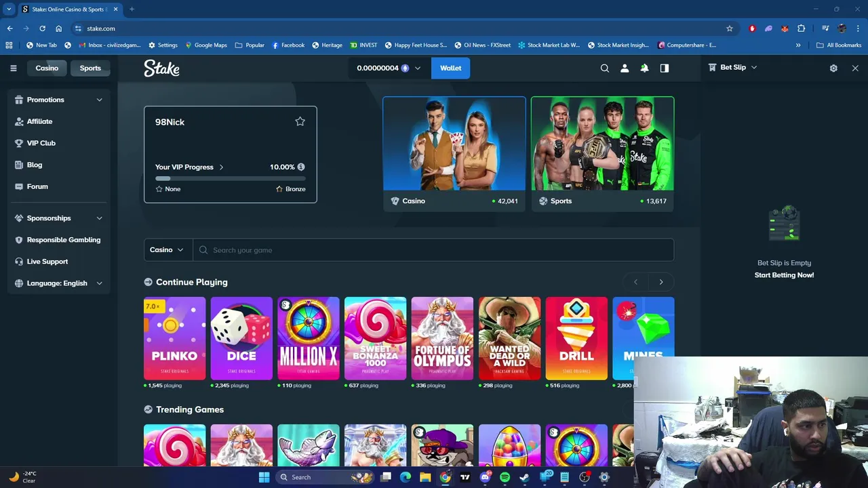Launch the Fortune of Olympus tile
Screen dimensions: 868x488
click(x=442, y=338)
